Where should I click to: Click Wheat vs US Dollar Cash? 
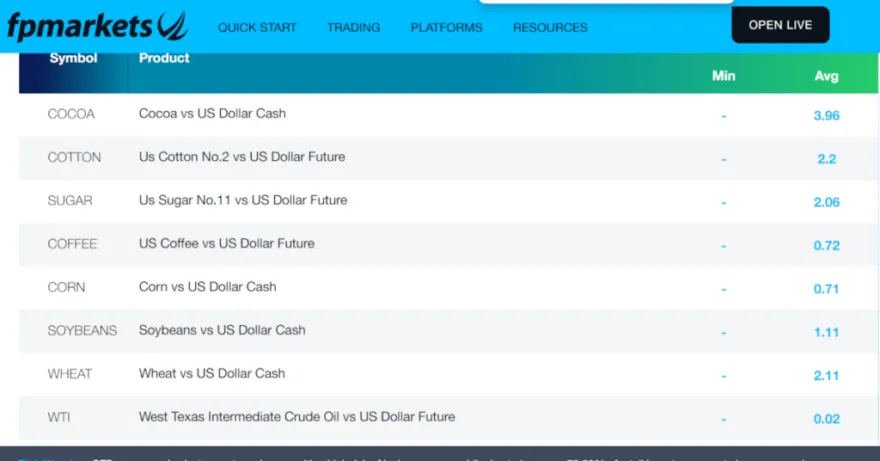(x=212, y=373)
